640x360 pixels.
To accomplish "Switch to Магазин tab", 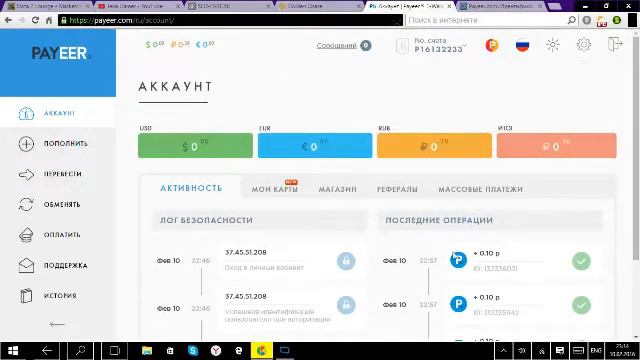I will (338, 189).
